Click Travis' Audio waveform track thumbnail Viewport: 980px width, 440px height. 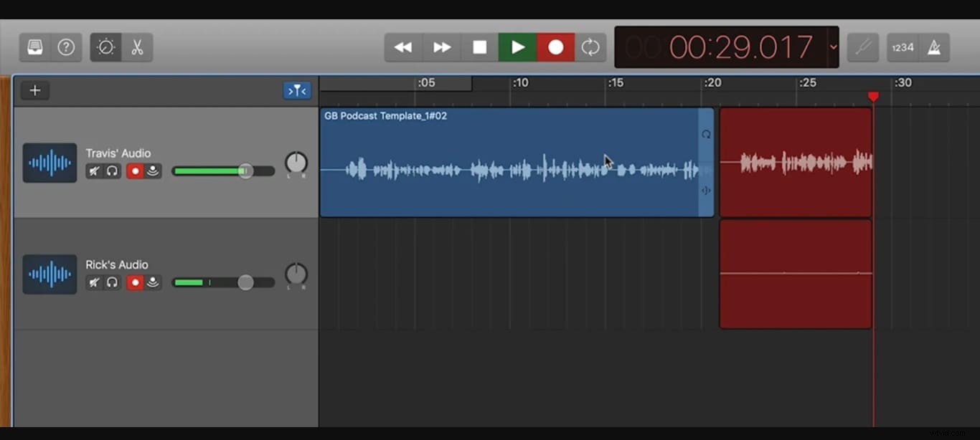50,163
